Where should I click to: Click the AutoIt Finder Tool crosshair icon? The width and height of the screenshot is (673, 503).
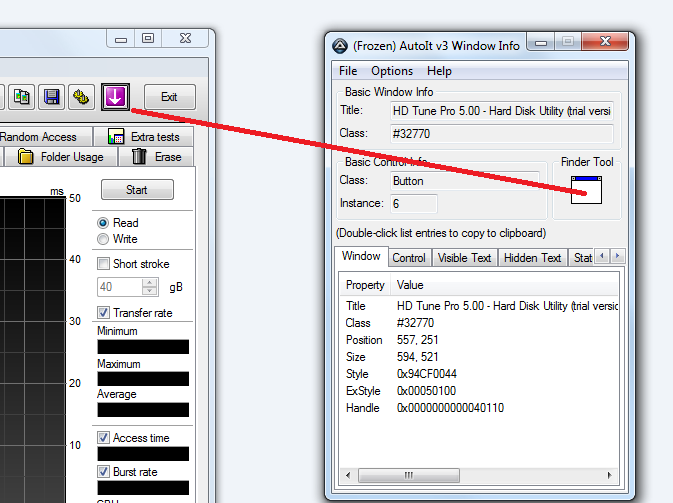(586, 190)
